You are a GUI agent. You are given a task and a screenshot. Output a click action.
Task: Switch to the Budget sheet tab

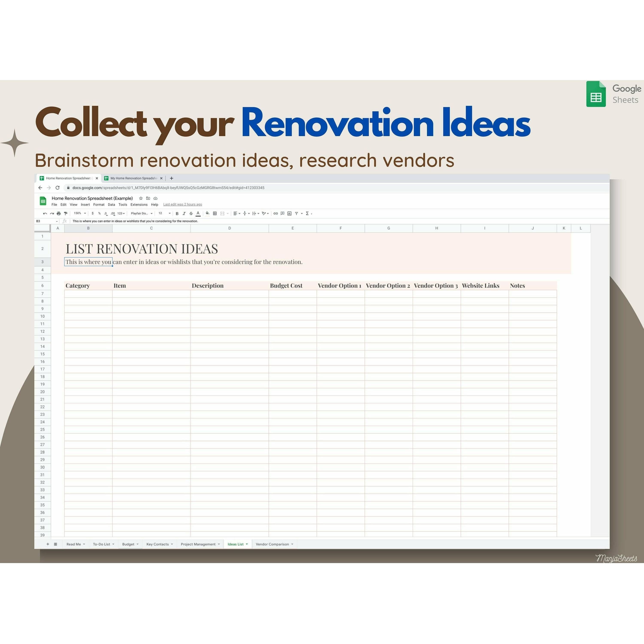[130, 544]
